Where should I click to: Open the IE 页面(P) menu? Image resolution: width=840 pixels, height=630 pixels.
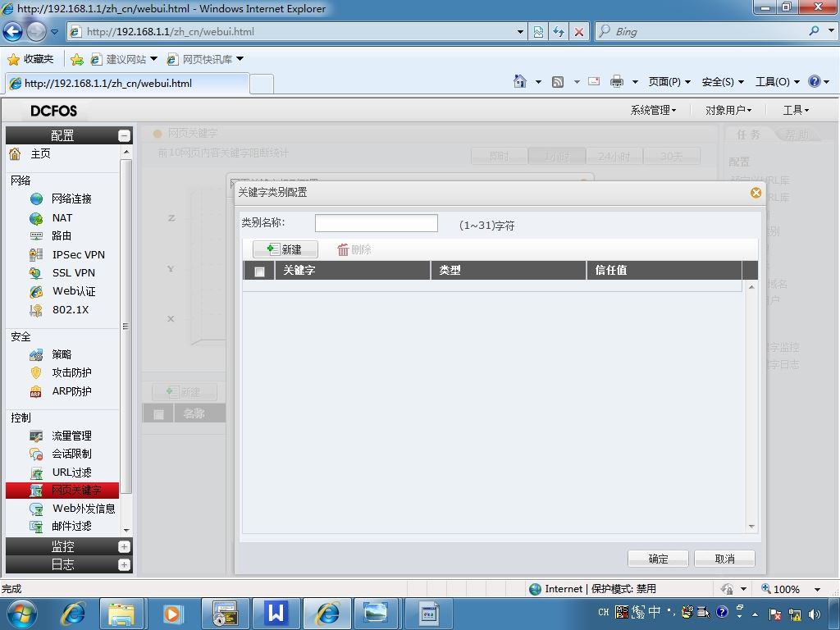click(x=669, y=82)
